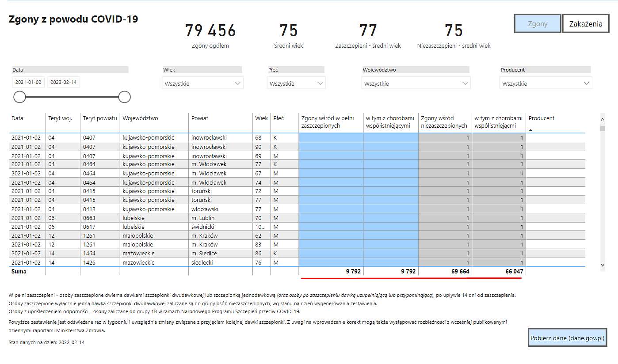The image size is (618, 364).
Task: Sort by the Teryt powiatu column header
Action: point(100,118)
